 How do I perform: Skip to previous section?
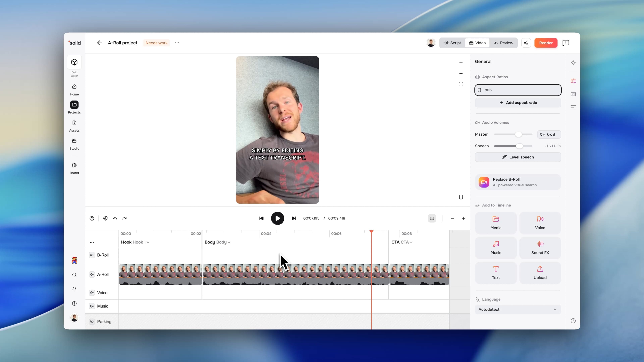click(x=261, y=218)
